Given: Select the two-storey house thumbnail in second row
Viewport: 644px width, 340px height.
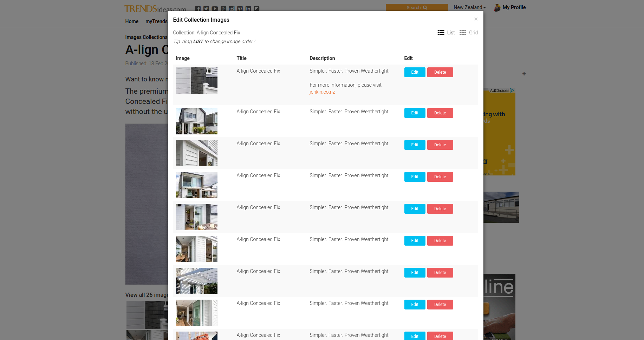Looking at the screenshot, I should [x=197, y=121].
